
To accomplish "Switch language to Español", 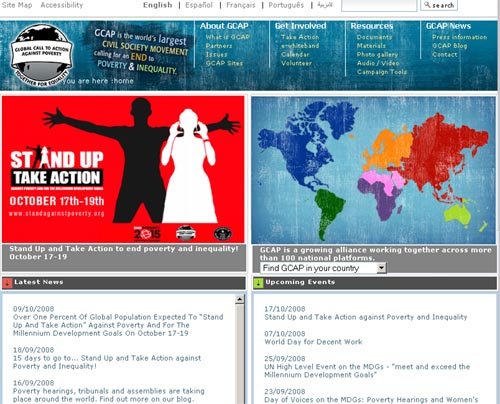I will tap(199, 5).
